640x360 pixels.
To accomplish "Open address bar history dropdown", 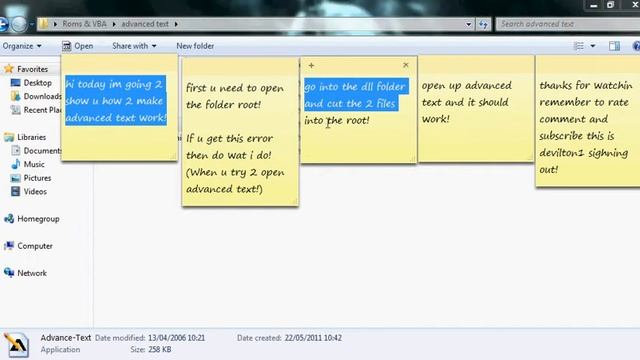I will coord(468,24).
